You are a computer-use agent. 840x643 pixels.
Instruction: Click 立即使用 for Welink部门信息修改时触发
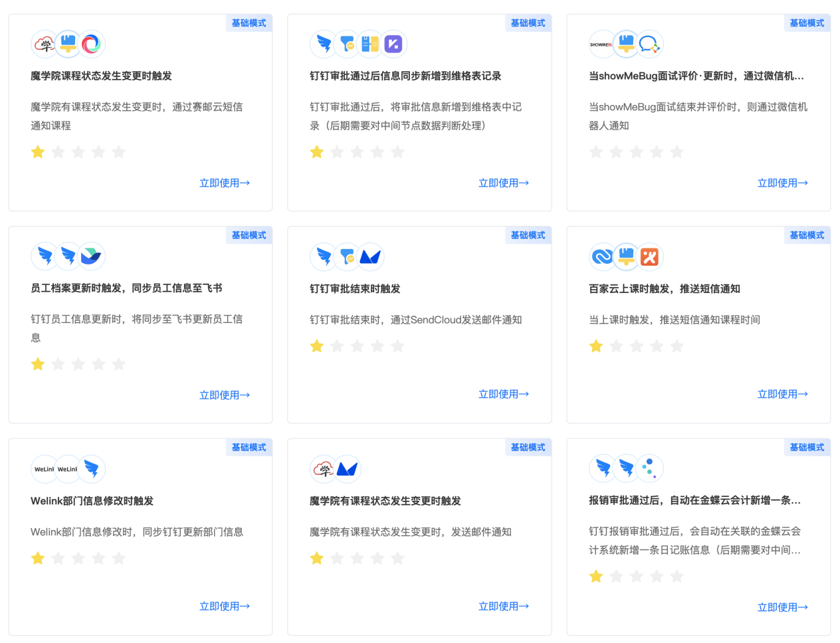pos(225,606)
